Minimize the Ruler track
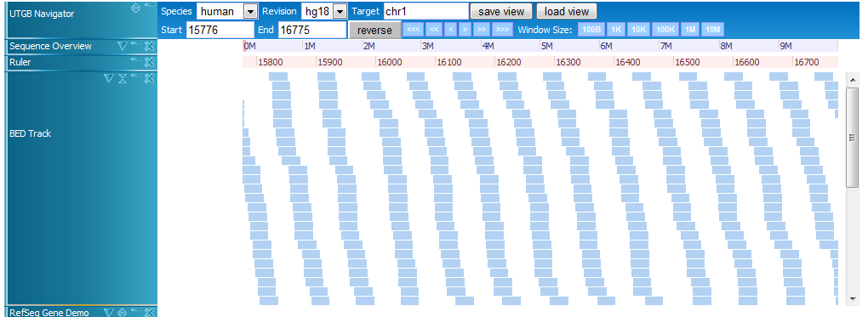The image size is (868, 317). click(x=135, y=59)
